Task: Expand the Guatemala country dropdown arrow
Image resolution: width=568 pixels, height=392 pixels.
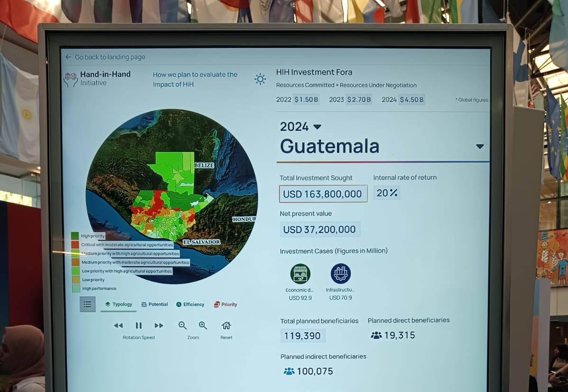Action: (480, 146)
